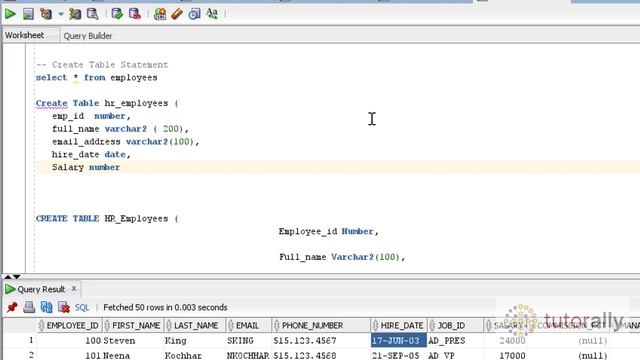
Task: Sort by the PHONE_NUMBER column header
Action: pyautogui.click(x=321, y=326)
